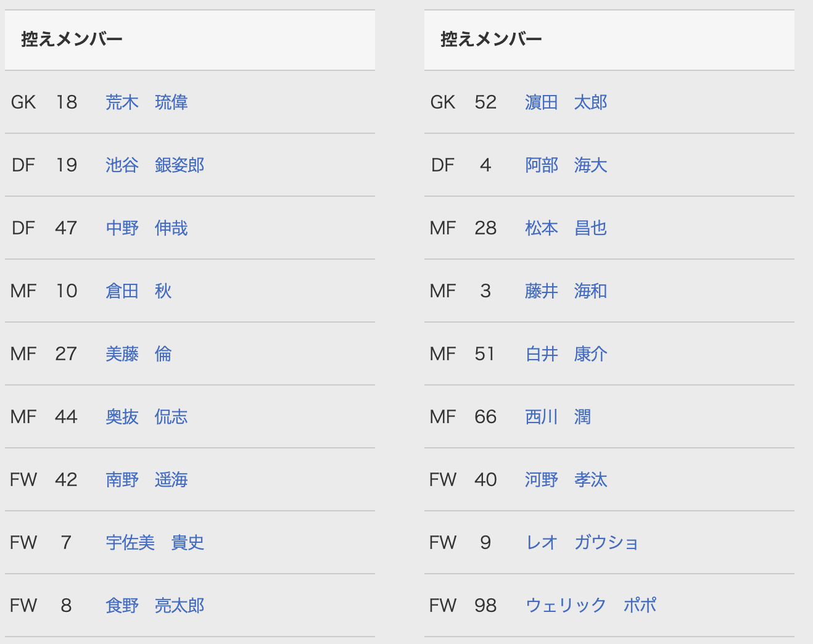
Task: Click player name 白井 康介
Action: (566, 354)
